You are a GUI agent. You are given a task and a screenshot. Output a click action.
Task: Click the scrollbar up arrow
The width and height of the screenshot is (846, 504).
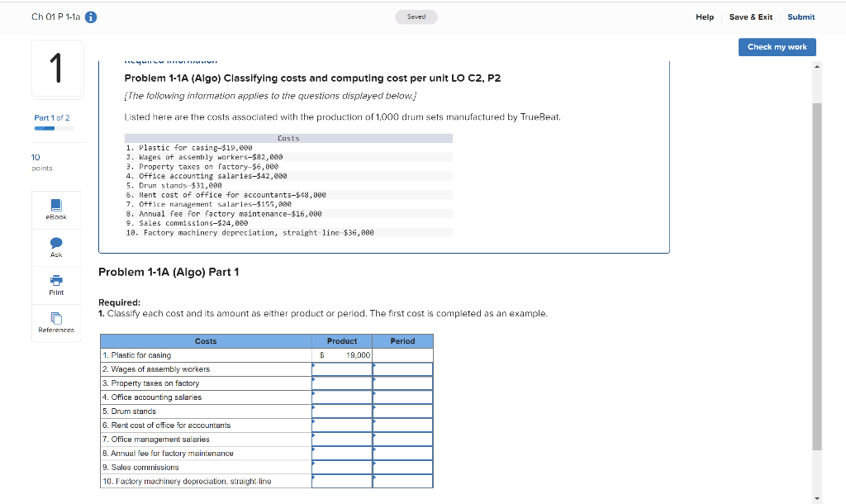[x=817, y=66]
